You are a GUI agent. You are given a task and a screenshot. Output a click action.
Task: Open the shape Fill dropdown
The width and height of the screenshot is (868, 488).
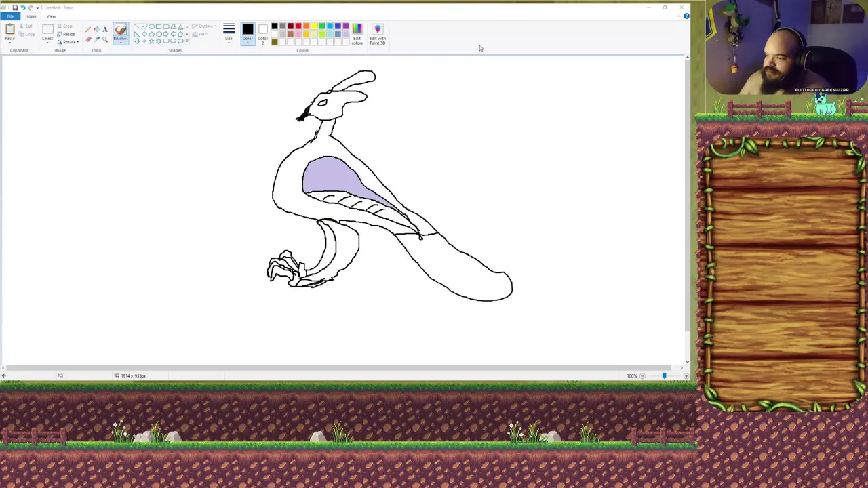coord(199,34)
